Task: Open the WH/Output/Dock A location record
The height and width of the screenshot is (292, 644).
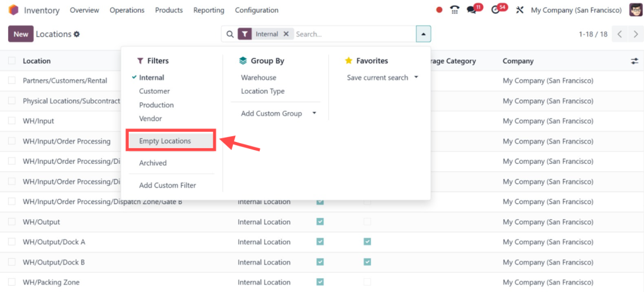Action: pyautogui.click(x=54, y=242)
